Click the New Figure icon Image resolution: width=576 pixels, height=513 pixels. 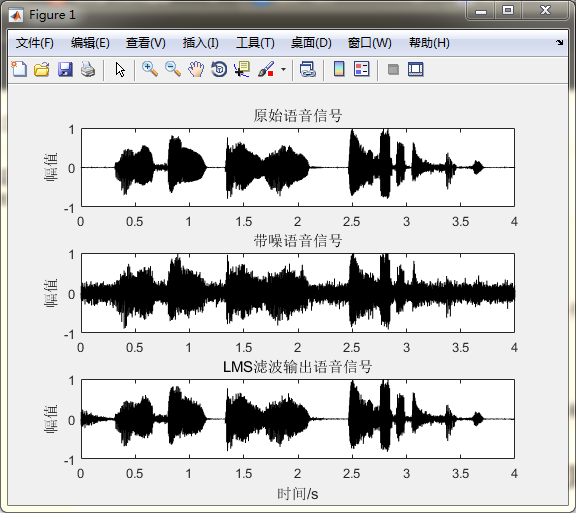19,69
